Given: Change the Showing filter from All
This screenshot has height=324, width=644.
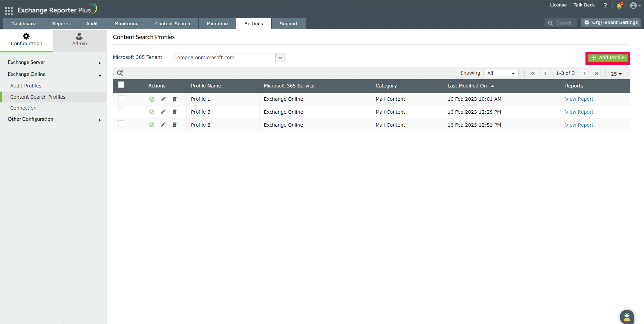Looking at the screenshot, I should pyautogui.click(x=501, y=73).
